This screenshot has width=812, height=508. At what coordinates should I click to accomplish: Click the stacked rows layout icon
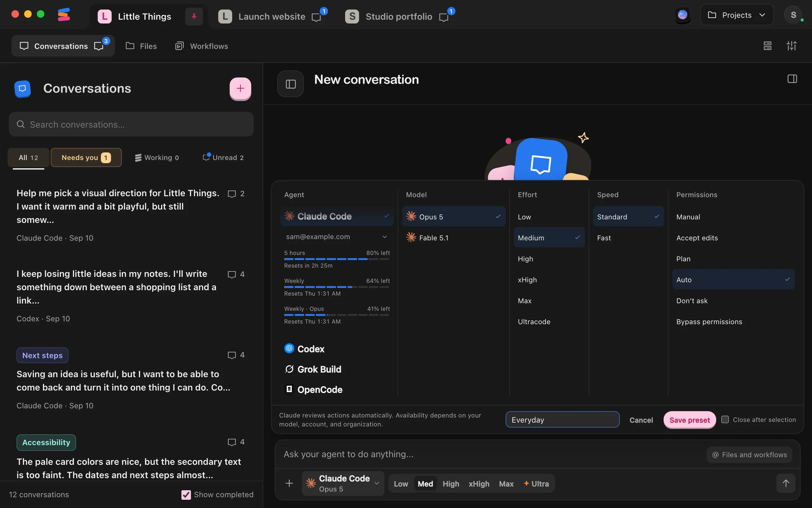[767, 46]
